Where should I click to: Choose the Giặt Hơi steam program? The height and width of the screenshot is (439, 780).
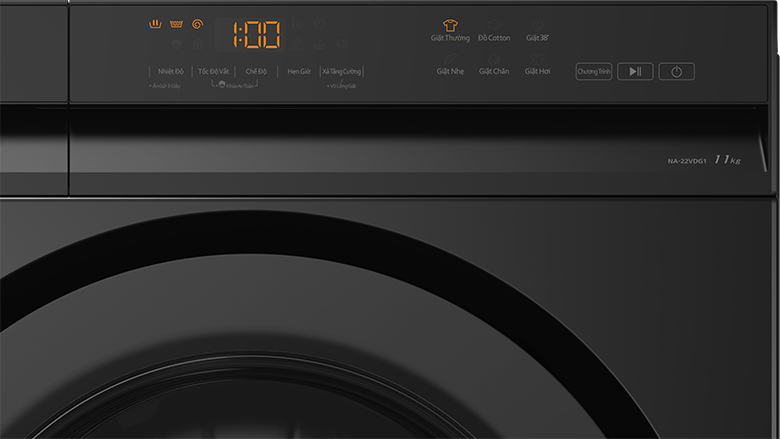coord(537,71)
